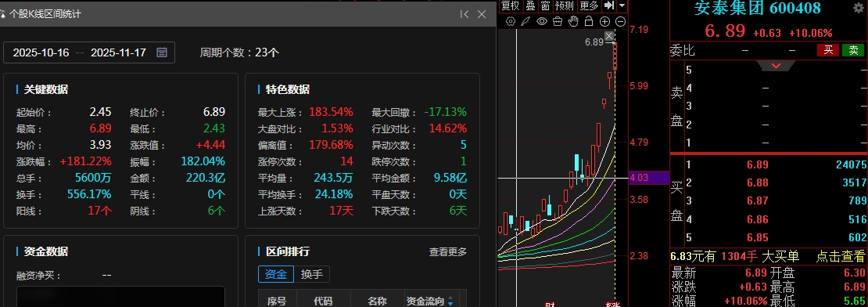Click the 最大上涨 value 183.54%

[x=331, y=112]
